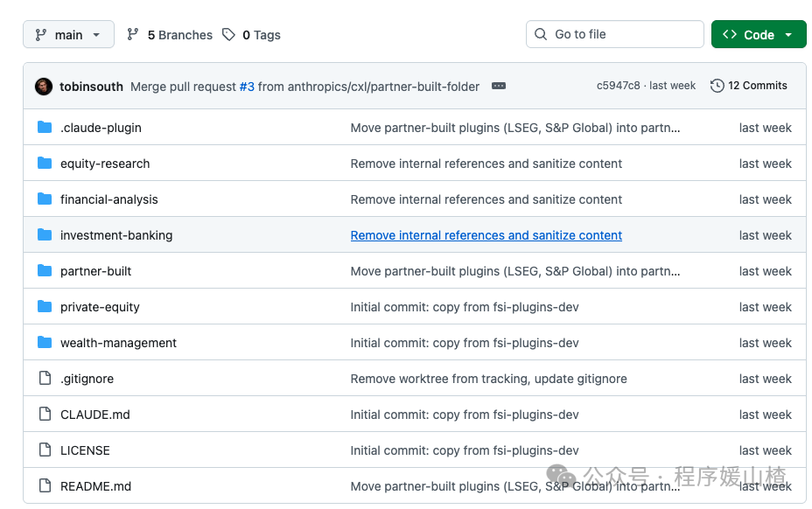Image resolution: width=812 pixels, height=509 pixels.
Task: Open the commit hash c5947c8
Action: click(x=618, y=86)
